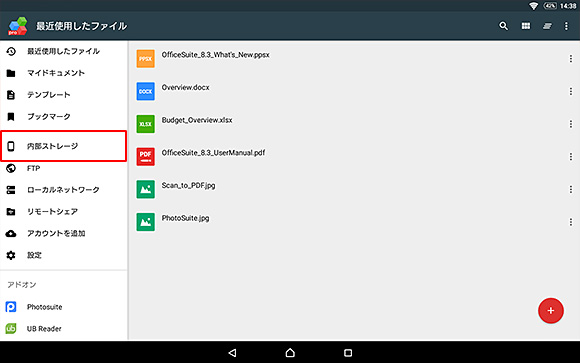Tap the Wi-Fi status icon
The image size is (580, 363).
point(533,6)
